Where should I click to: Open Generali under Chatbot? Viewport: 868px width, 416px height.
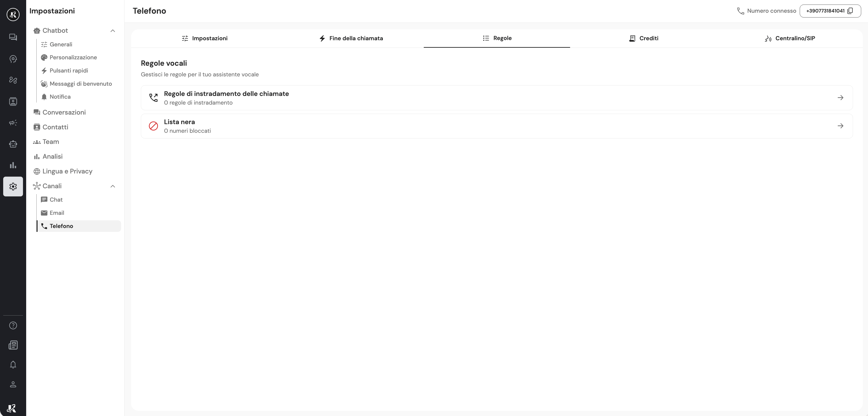79,44
